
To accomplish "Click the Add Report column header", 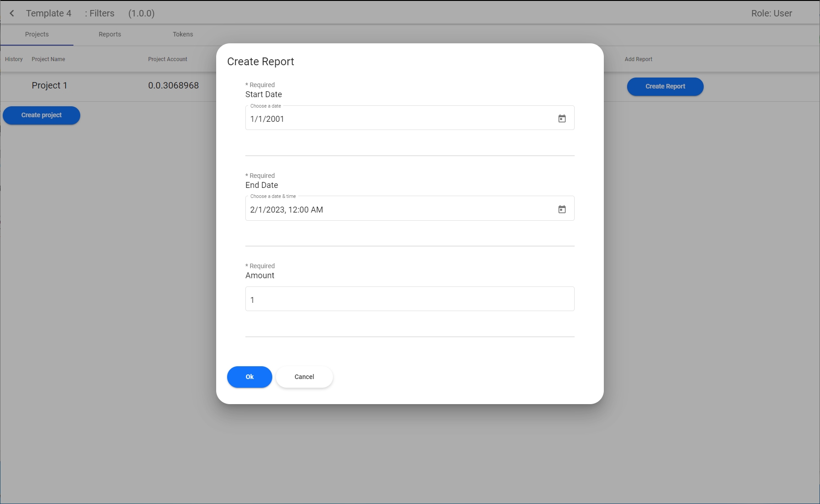I will point(638,59).
